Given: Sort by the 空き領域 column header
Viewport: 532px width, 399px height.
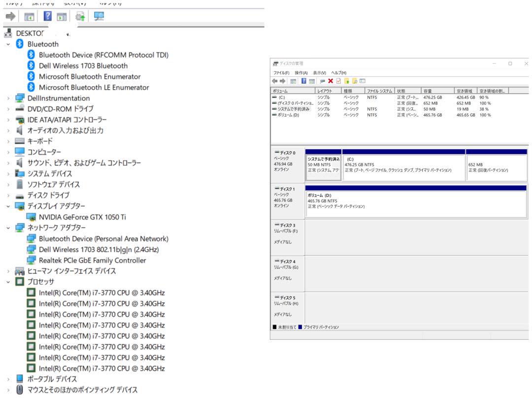Looking at the screenshot, I should [466, 91].
